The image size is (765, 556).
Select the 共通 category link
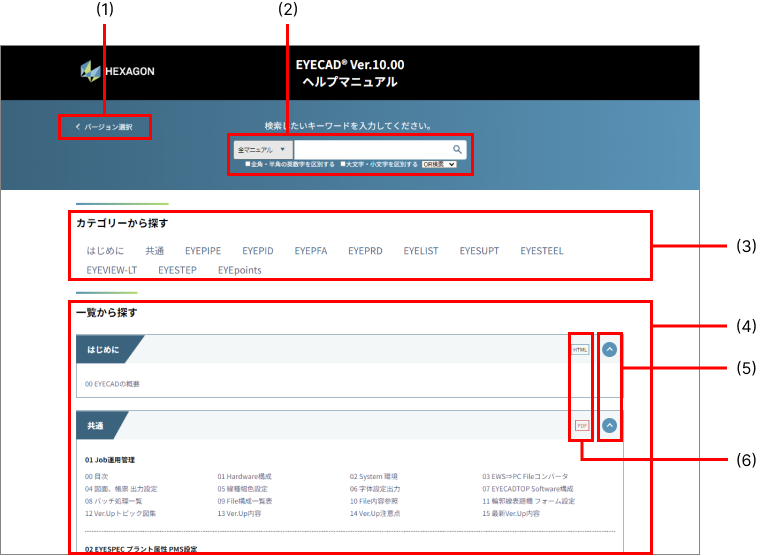click(155, 251)
